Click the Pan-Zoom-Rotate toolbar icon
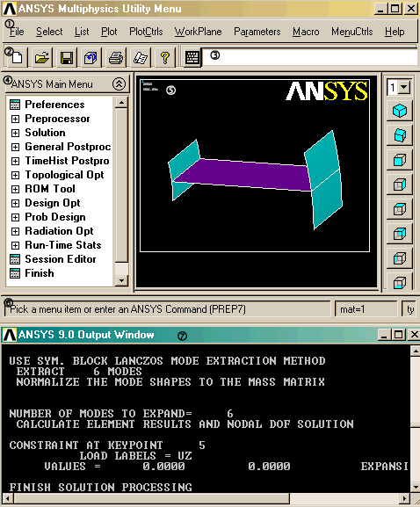 (91, 58)
